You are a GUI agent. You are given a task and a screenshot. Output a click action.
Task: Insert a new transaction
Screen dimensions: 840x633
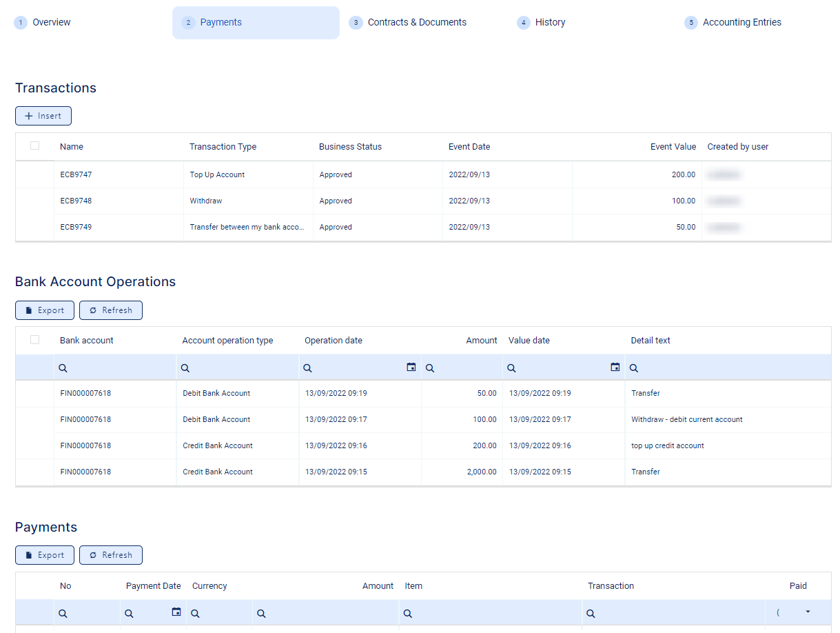click(x=43, y=116)
